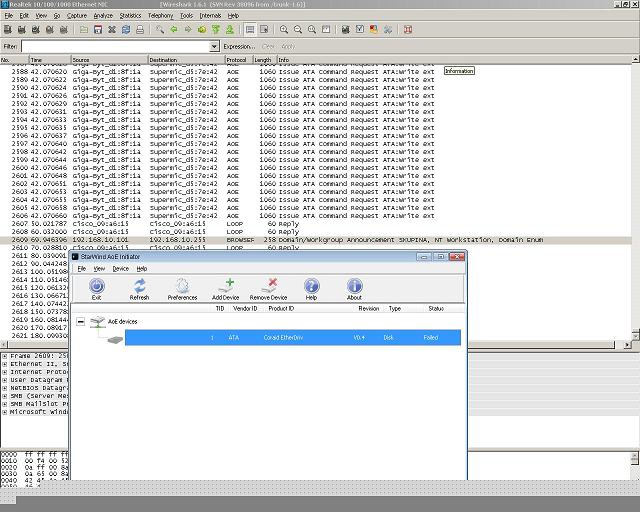Reset zoom to normal size

click(312, 29)
